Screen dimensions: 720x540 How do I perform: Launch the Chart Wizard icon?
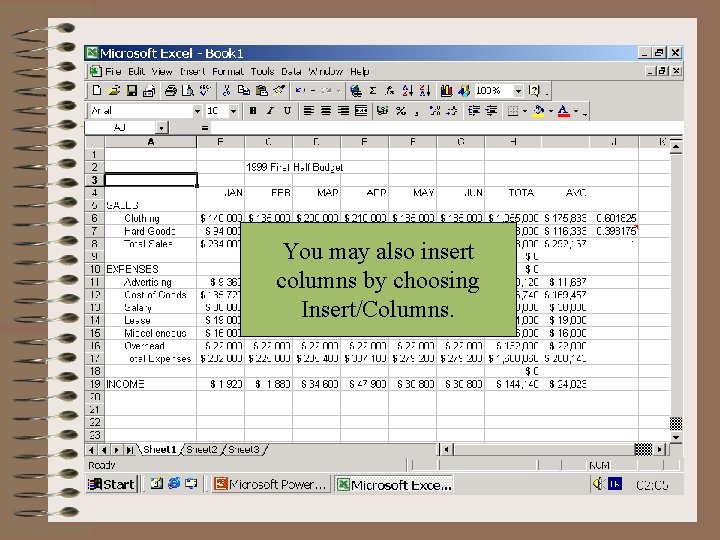coord(446,90)
